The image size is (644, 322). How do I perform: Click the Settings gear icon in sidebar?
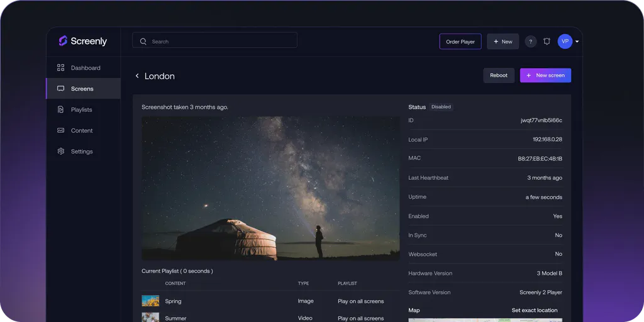pyautogui.click(x=61, y=152)
